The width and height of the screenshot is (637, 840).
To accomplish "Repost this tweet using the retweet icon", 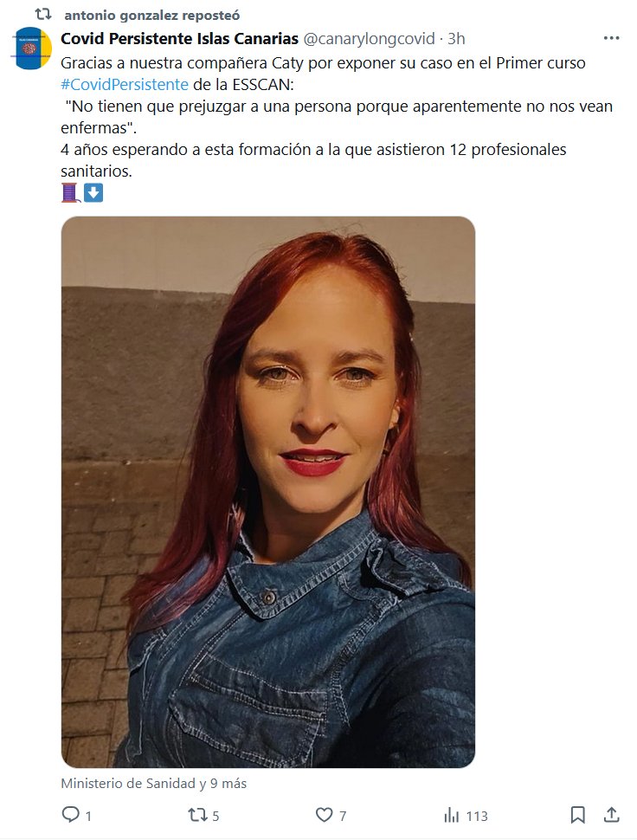I will click(x=196, y=815).
